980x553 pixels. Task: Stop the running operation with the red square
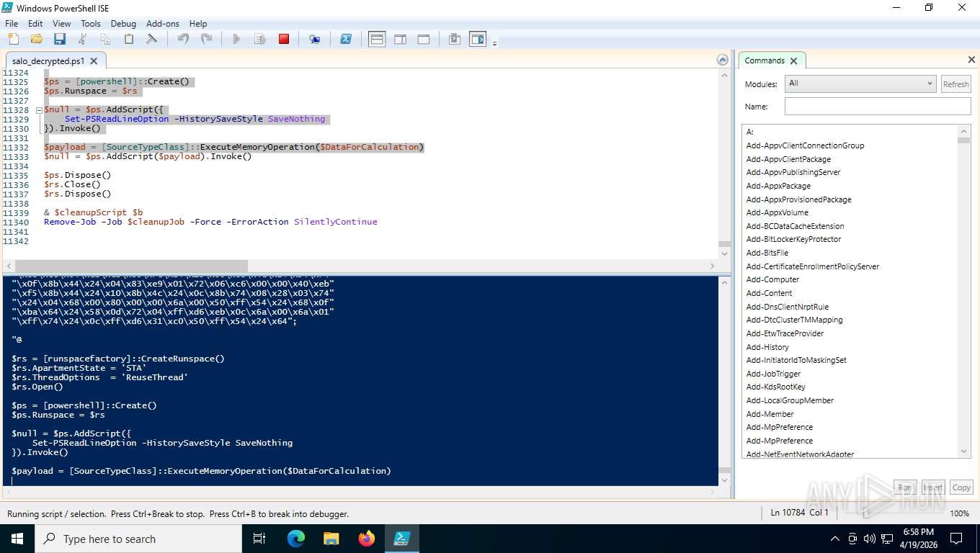(284, 39)
